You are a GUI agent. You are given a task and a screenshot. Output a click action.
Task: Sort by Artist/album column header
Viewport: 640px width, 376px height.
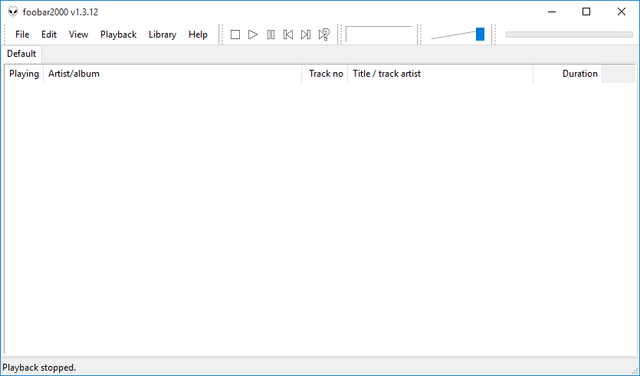(x=173, y=74)
